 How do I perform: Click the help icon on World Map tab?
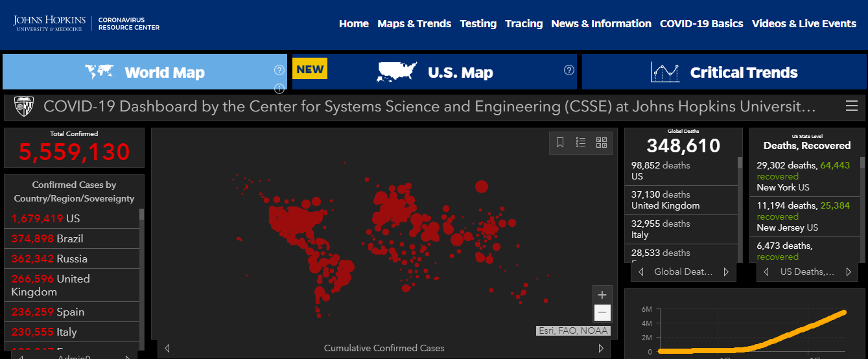[x=279, y=70]
